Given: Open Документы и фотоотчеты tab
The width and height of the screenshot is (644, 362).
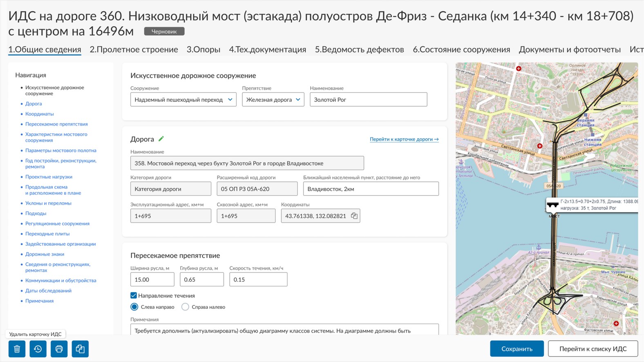Looking at the screenshot, I should pos(570,49).
